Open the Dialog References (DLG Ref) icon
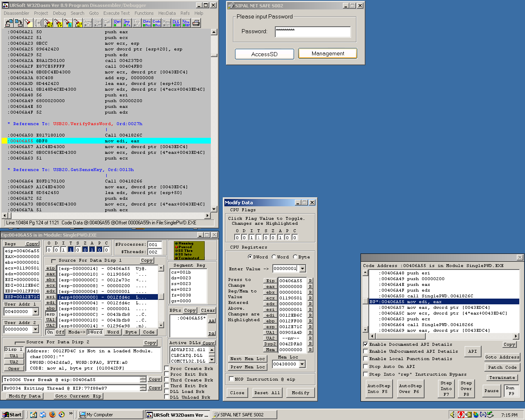The width and height of the screenshot is (525, 420). tap(176, 23)
